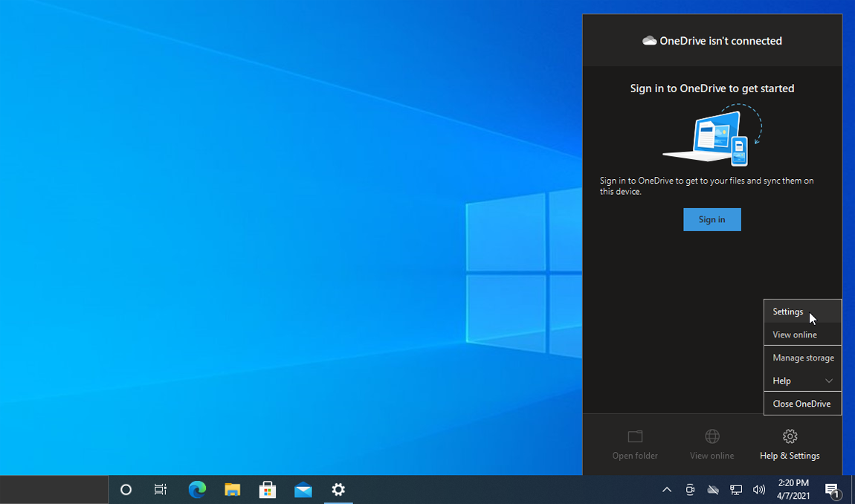Open the Action Center notifications icon

pyautogui.click(x=832, y=491)
